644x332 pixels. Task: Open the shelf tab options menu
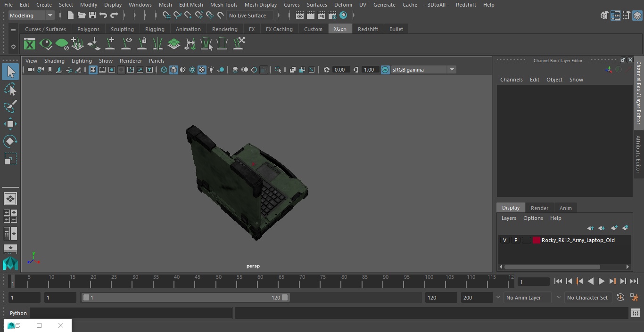13,30
